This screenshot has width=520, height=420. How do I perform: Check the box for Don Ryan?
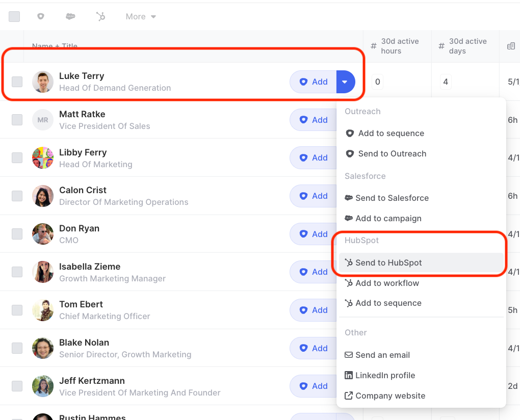(x=17, y=234)
